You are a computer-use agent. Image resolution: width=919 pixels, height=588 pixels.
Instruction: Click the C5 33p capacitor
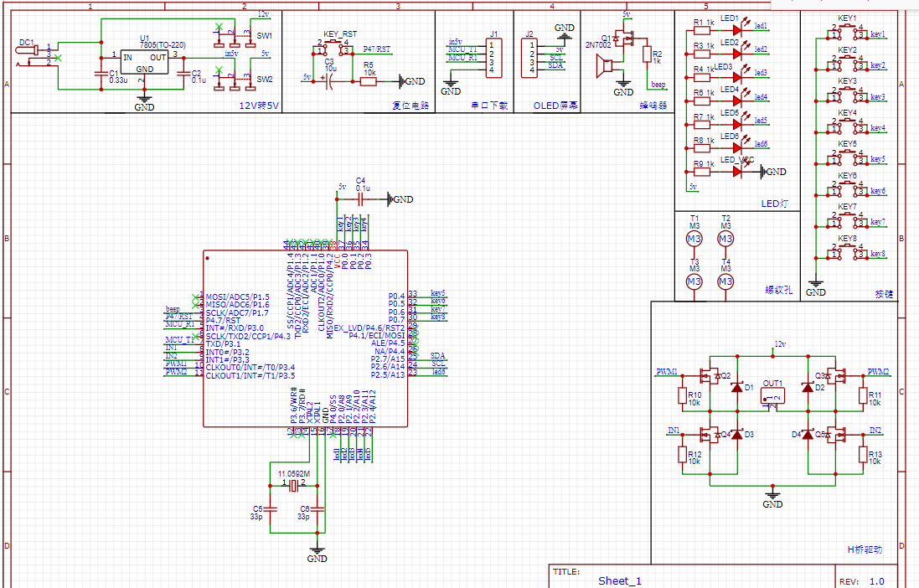[x=271, y=509]
